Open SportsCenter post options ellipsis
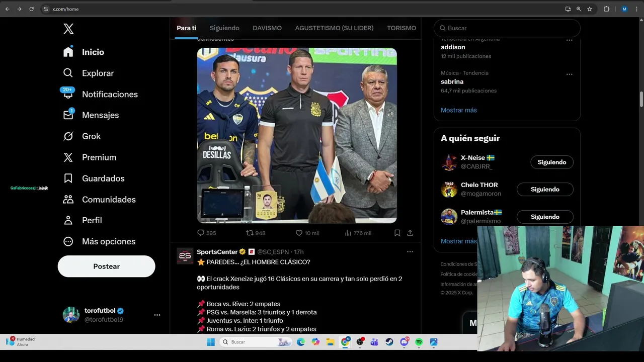This screenshot has width=644, height=362. point(410,252)
